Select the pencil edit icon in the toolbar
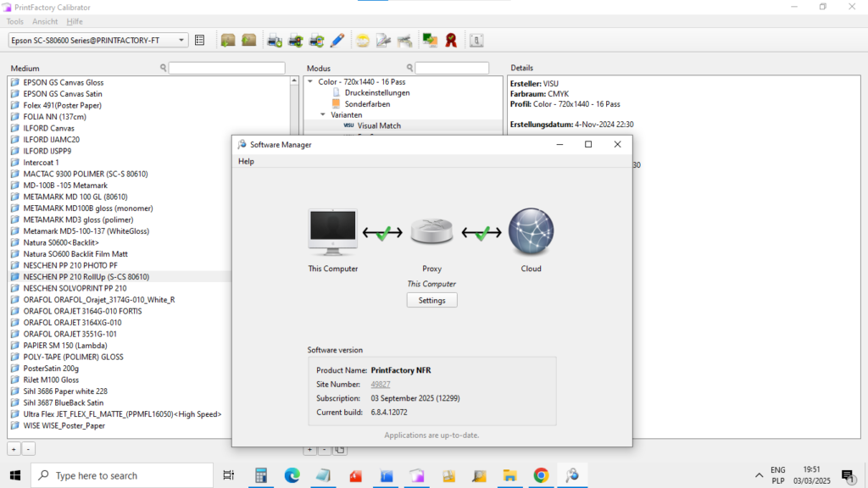Image resolution: width=868 pixels, height=488 pixels. (338, 39)
